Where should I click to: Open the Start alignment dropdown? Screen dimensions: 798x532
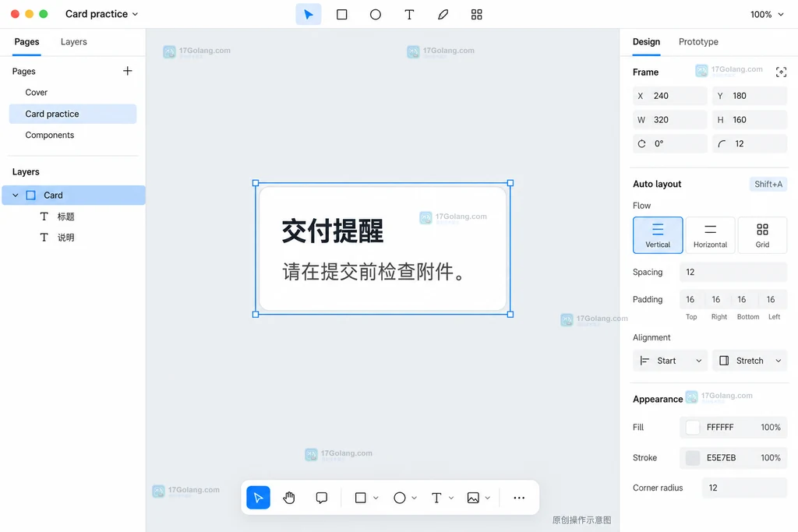click(669, 361)
